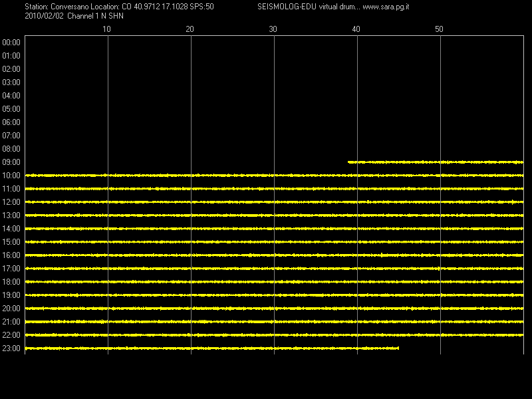Click the 20 minute axis label
This screenshot has height=399, width=532.
pos(190,29)
